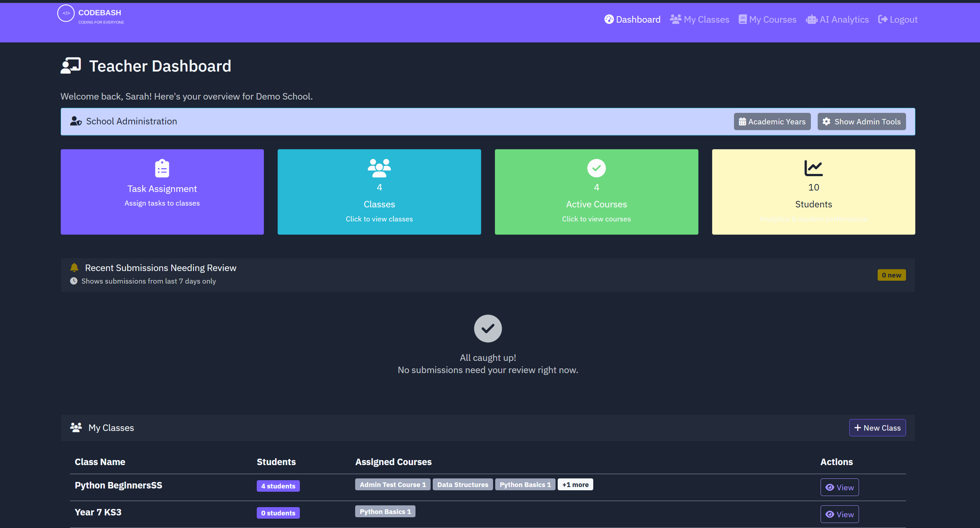
Task: Open the Classes card to view classes
Action: pos(379,192)
